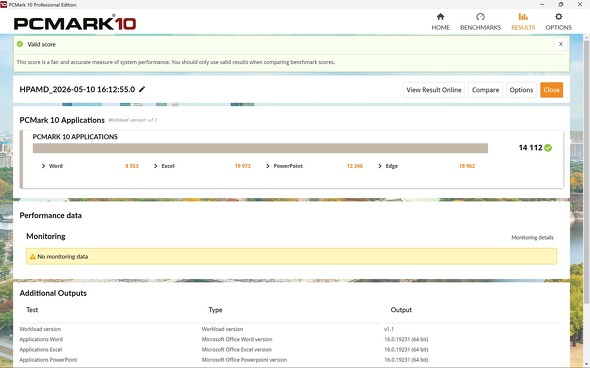Maximize the PCMark 10 window

click(x=561, y=5)
